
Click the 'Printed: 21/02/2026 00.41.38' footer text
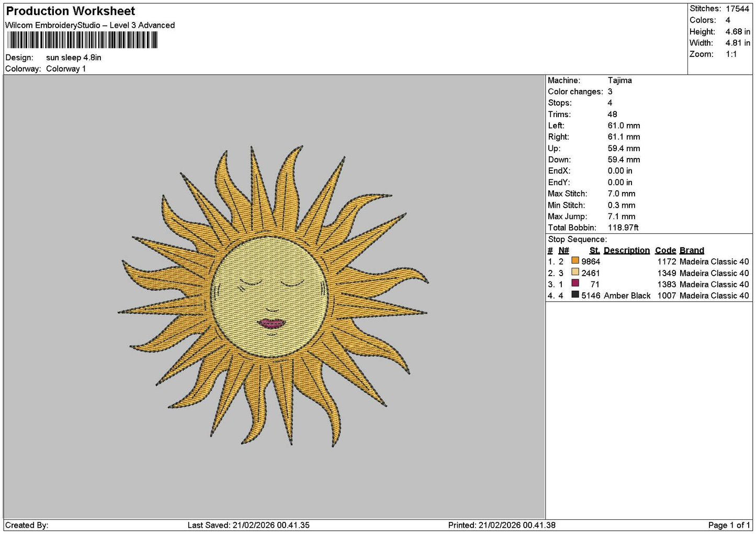click(x=502, y=525)
